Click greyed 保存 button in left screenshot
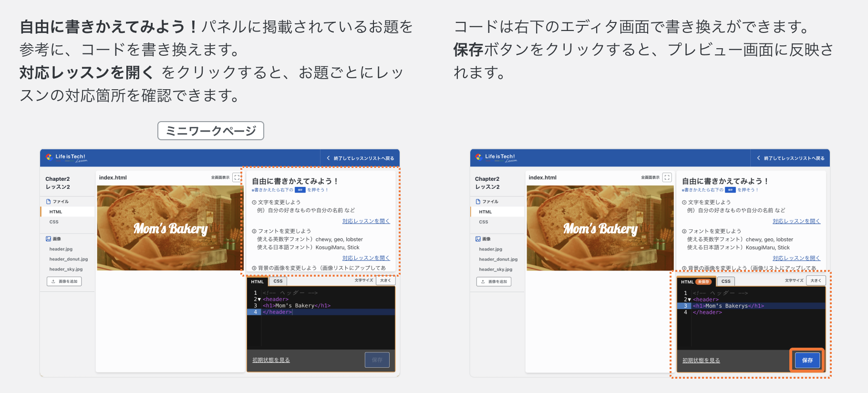The width and height of the screenshot is (868, 393). (377, 360)
